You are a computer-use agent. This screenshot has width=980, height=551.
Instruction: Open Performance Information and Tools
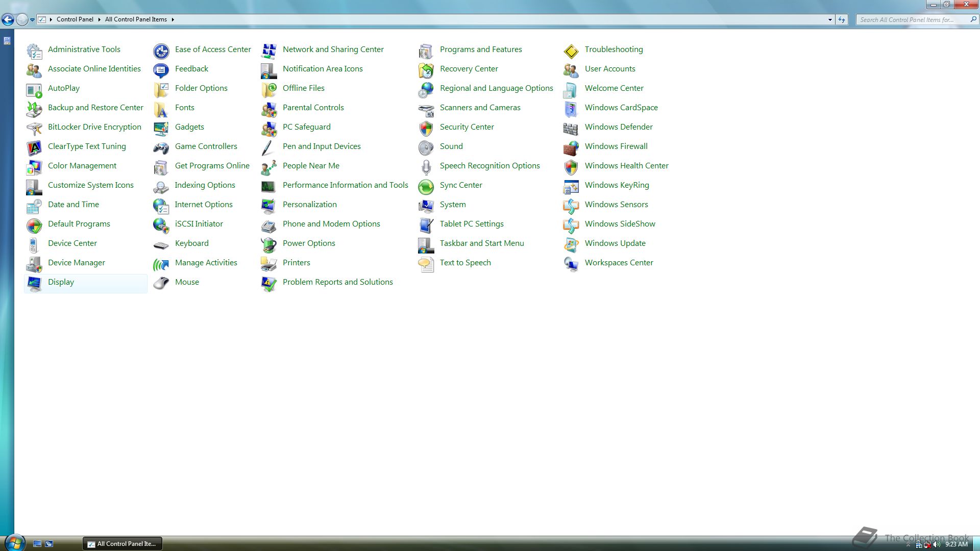point(346,185)
